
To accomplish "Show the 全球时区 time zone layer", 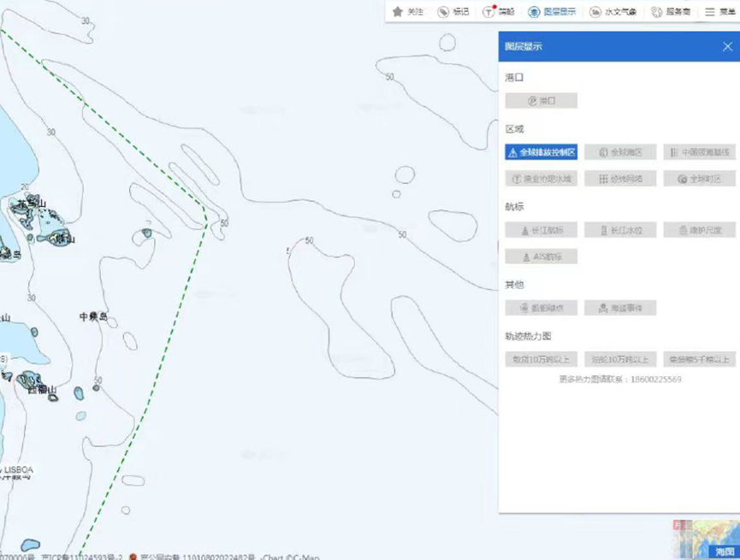I will 699,179.
